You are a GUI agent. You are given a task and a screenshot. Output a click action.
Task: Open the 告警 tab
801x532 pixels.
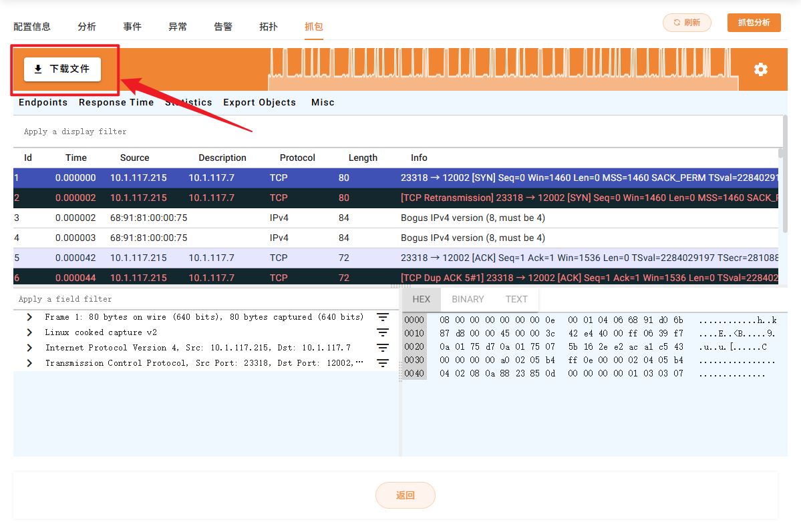click(223, 27)
